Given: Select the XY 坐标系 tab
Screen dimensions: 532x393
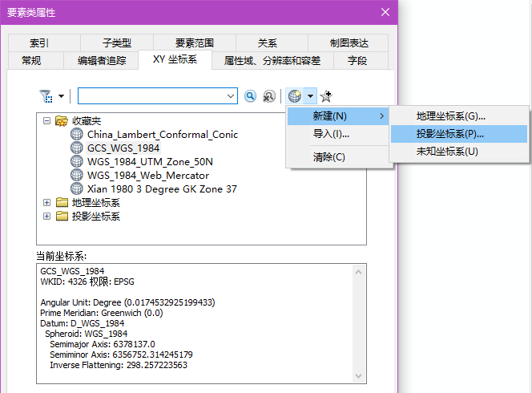Looking at the screenshot, I should [x=175, y=59].
